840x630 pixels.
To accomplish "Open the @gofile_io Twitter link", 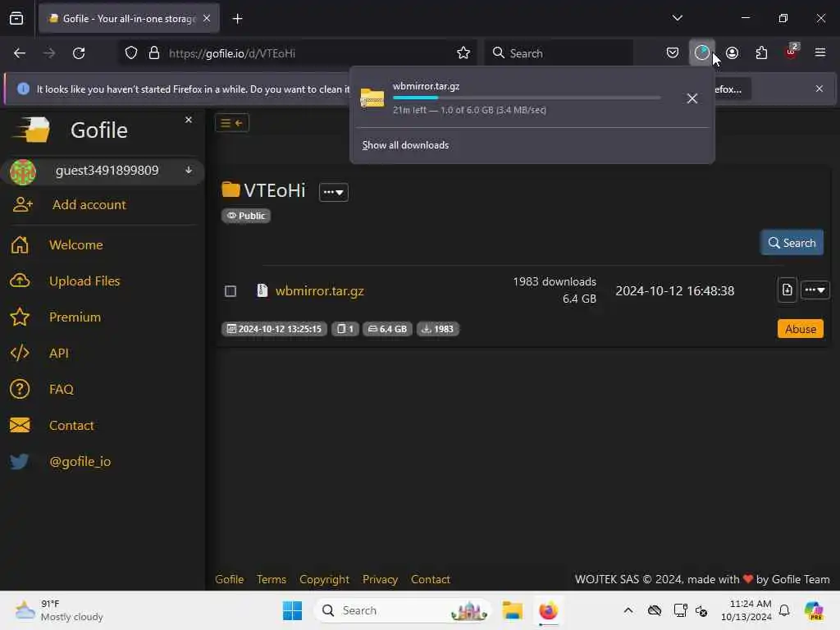I will [x=80, y=461].
